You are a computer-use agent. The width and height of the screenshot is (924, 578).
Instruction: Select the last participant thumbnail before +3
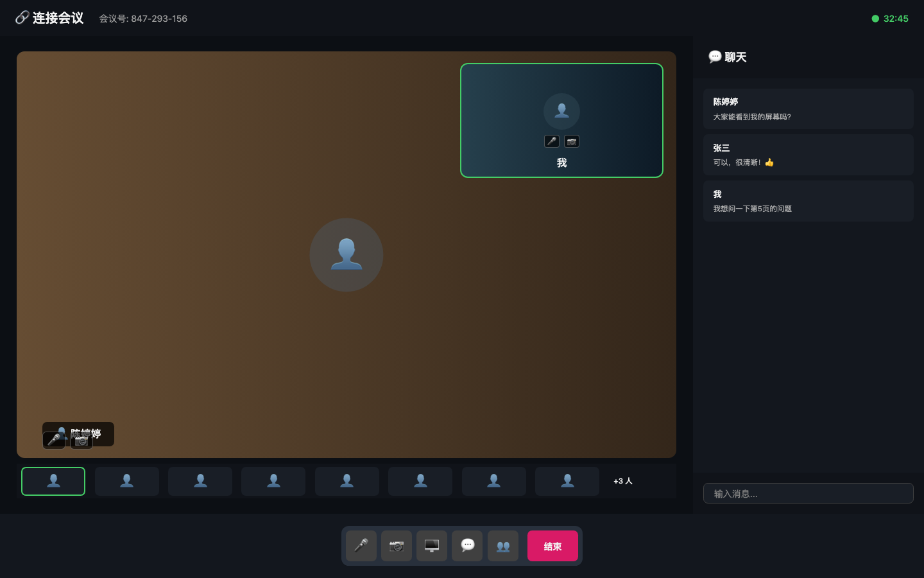[567, 481]
